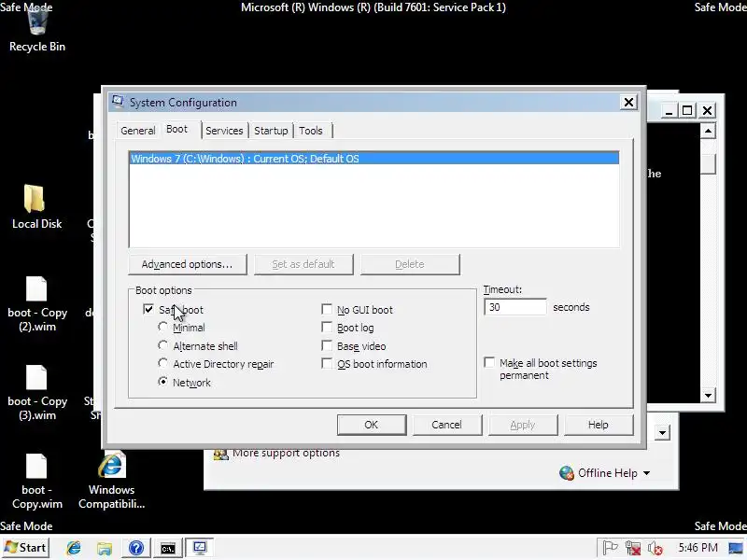Switch to the Services tab
The height and width of the screenshot is (560, 747).
pyautogui.click(x=224, y=131)
